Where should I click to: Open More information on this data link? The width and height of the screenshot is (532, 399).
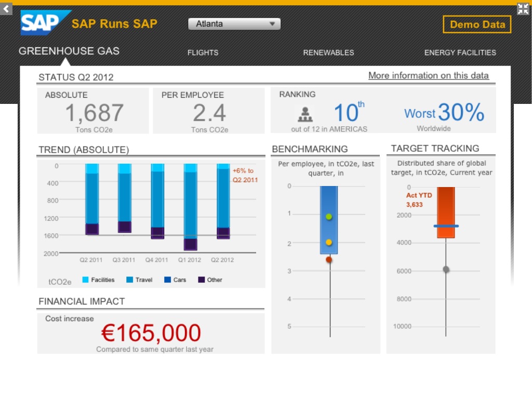[x=429, y=75]
